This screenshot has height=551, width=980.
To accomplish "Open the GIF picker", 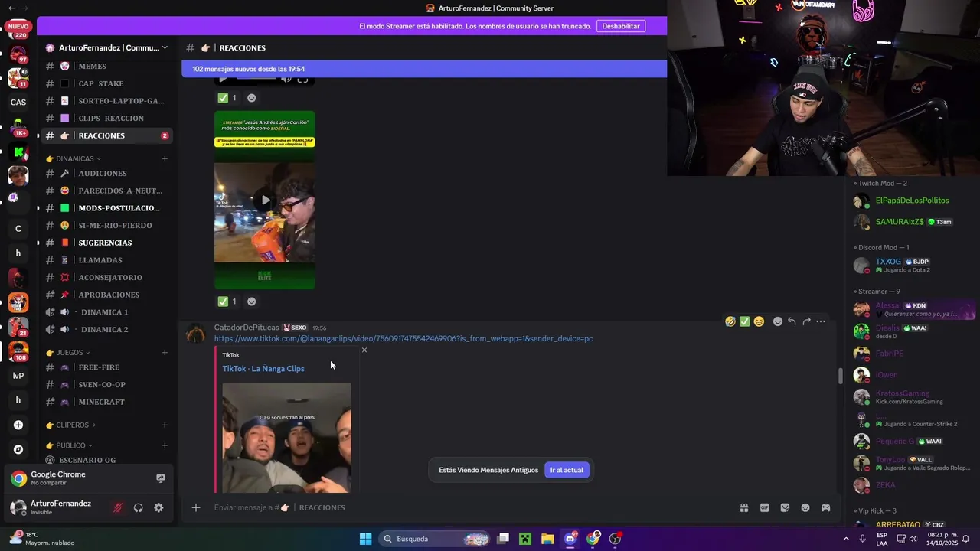I will click(764, 507).
